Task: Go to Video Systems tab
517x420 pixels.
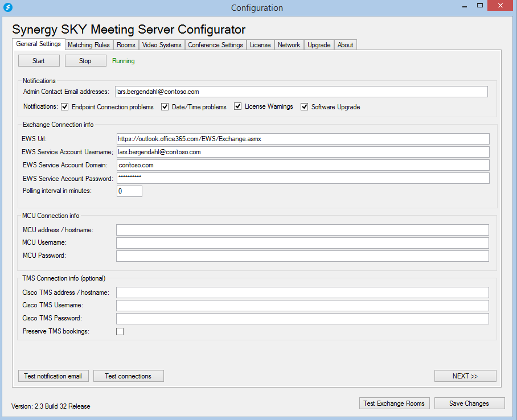Action: coord(162,45)
